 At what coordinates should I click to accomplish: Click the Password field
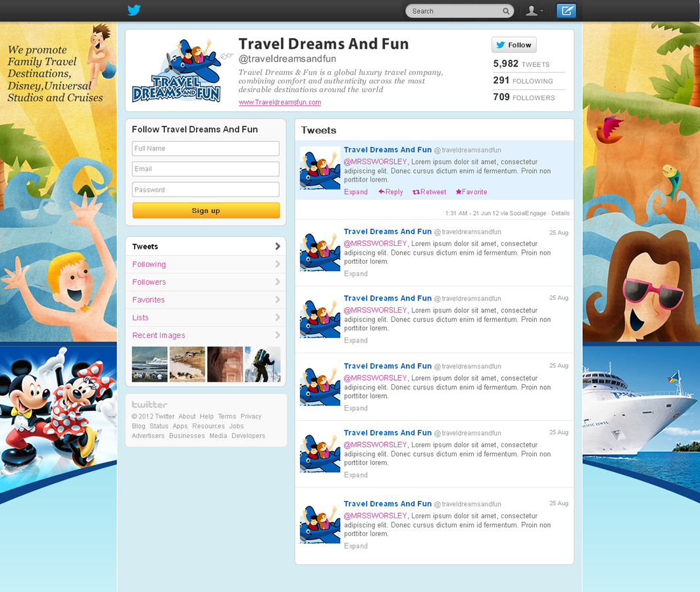pos(206,189)
